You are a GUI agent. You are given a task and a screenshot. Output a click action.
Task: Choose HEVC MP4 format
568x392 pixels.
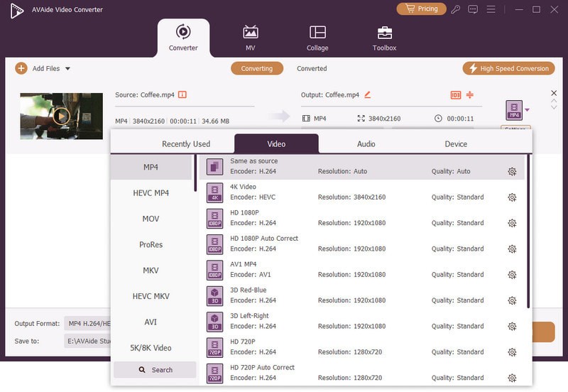[151, 192]
